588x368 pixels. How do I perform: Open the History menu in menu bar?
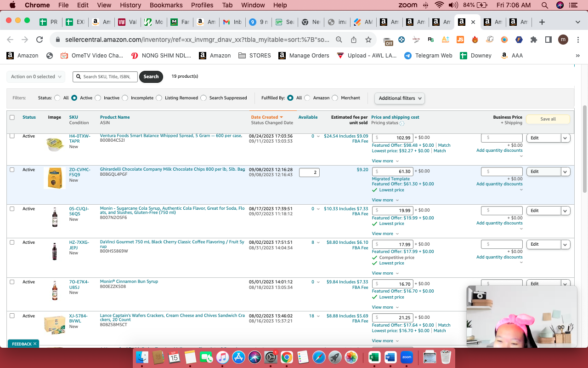point(130,5)
